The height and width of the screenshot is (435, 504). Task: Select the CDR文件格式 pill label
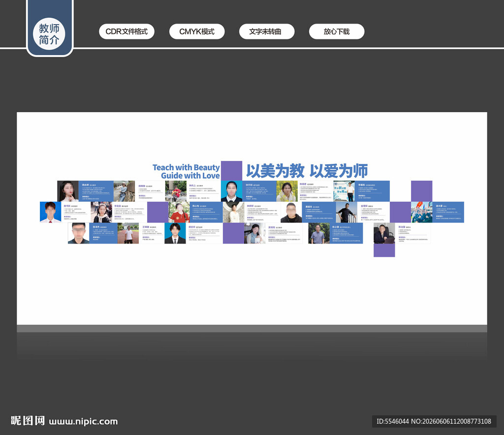pyautogui.click(x=126, y=31)
